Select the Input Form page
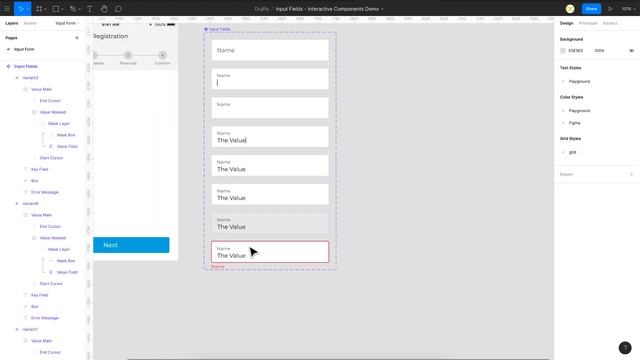 [x=24, y=49]
